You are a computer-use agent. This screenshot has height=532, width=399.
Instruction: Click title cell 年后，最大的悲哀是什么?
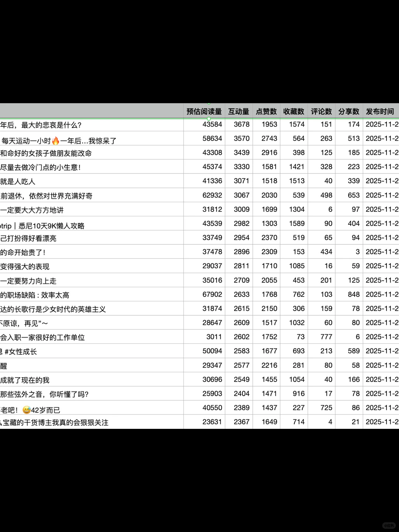[92, 125]
